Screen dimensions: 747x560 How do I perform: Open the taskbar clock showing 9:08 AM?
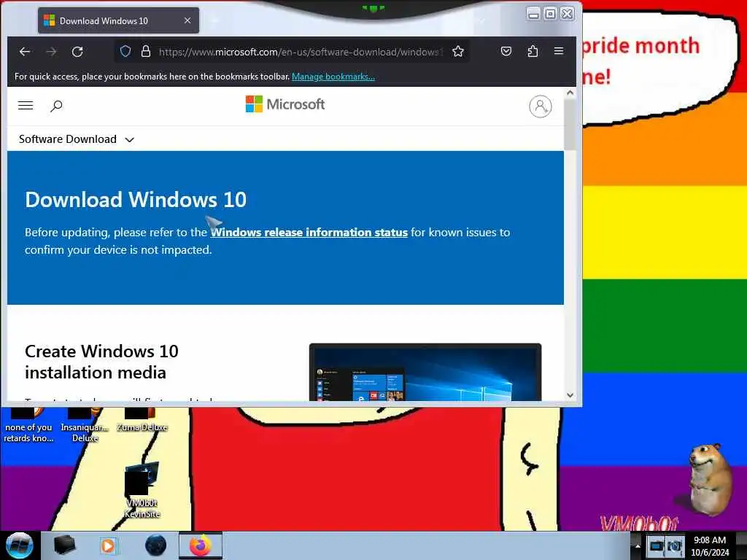tap(710, 546)
